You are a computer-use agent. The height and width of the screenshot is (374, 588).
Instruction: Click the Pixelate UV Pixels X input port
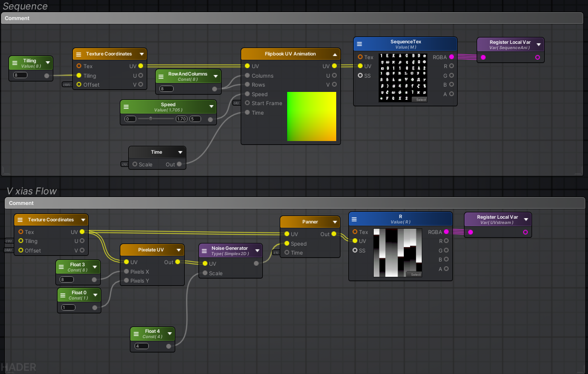click(x=126, y=272)
